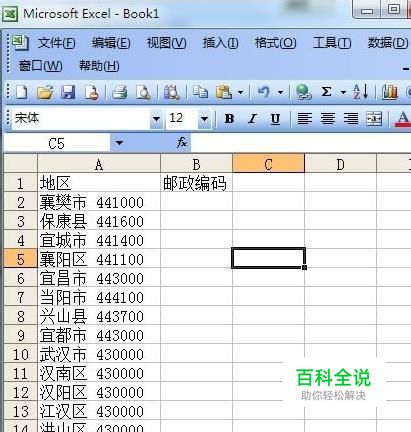Open Print Preview magnifier icon
Screen dimensions: 411x432
coord(143,92)
